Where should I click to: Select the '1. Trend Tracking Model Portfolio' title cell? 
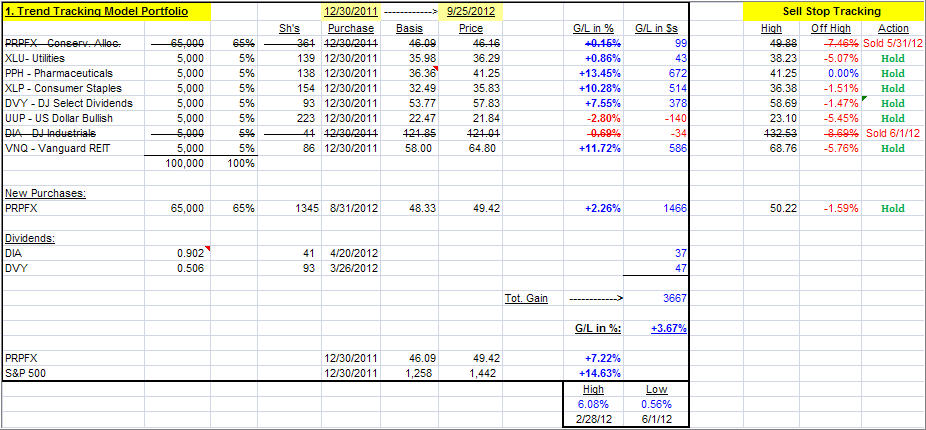(106, 11)
